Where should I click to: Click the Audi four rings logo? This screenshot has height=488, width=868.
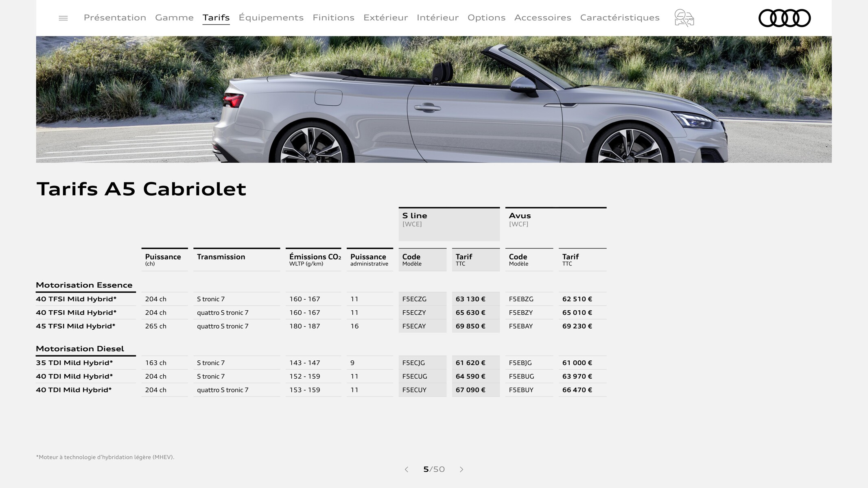(785, 18)
